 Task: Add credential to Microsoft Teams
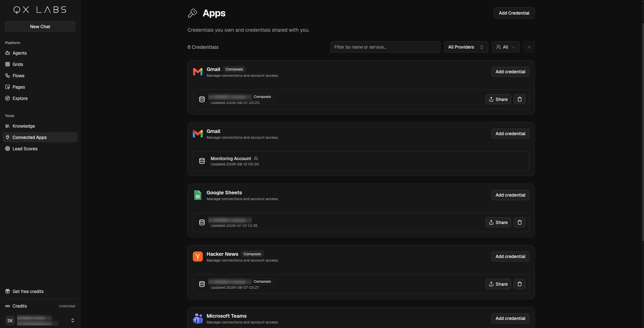[x=510, y=318]
